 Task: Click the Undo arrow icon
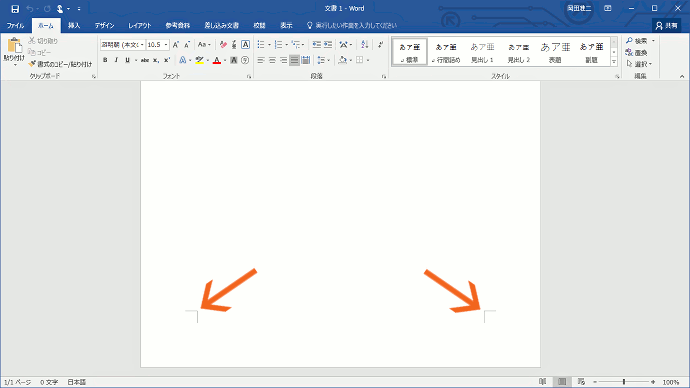(29, 9)
